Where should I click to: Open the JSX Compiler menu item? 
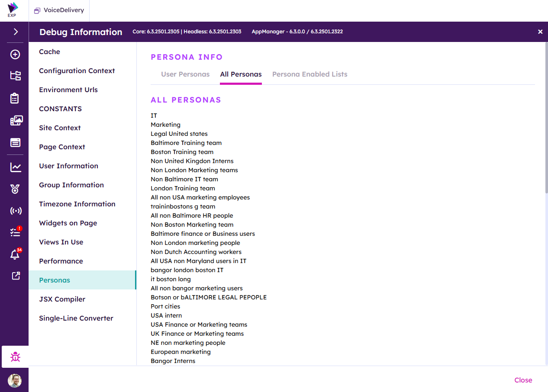62,299
